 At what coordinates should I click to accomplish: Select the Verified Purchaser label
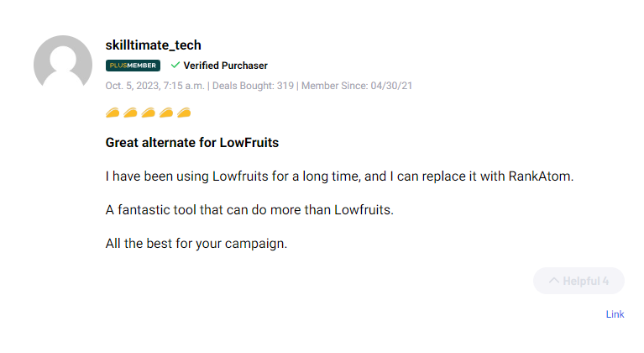(226, 66)
